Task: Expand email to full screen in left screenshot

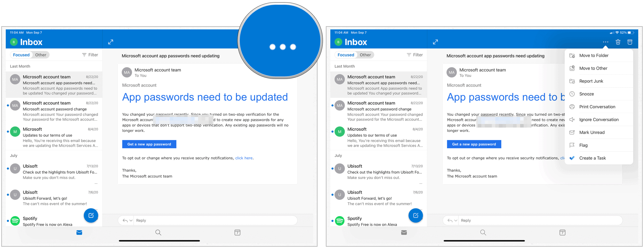Action: click(110, 42)
